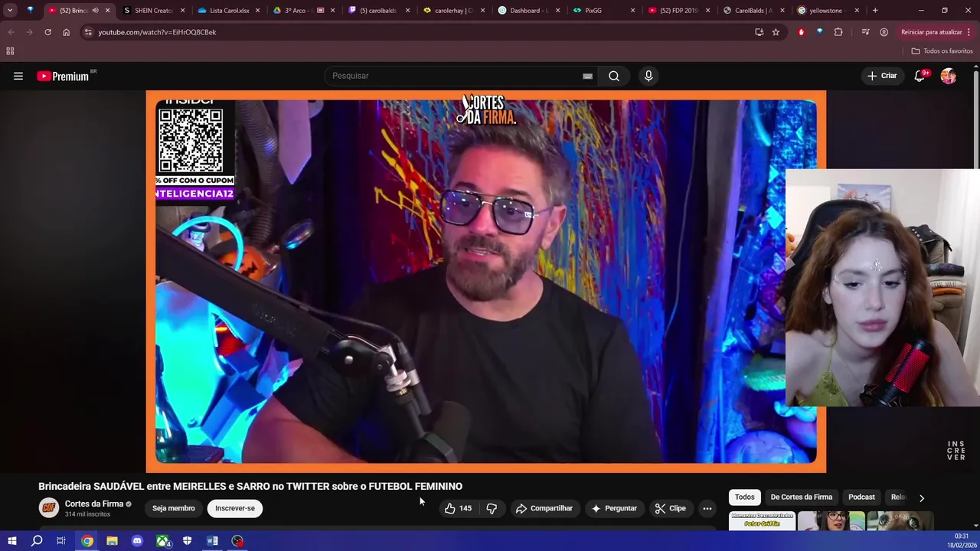Click Reiniciar para atualizar button
Viewport: 980px width, 551px height.
936,32
